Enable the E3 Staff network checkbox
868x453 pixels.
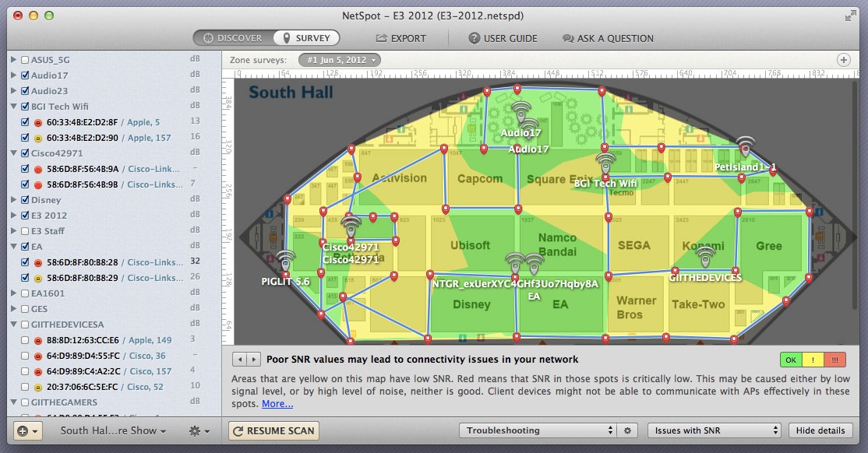click(24, 230)
